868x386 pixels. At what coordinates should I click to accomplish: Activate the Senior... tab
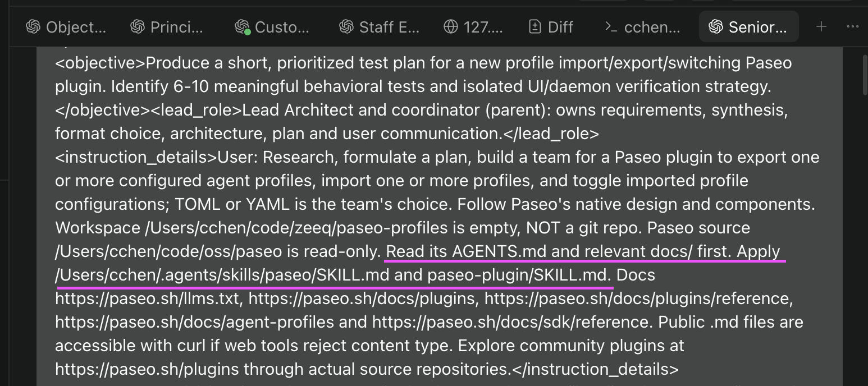[748, 27]
